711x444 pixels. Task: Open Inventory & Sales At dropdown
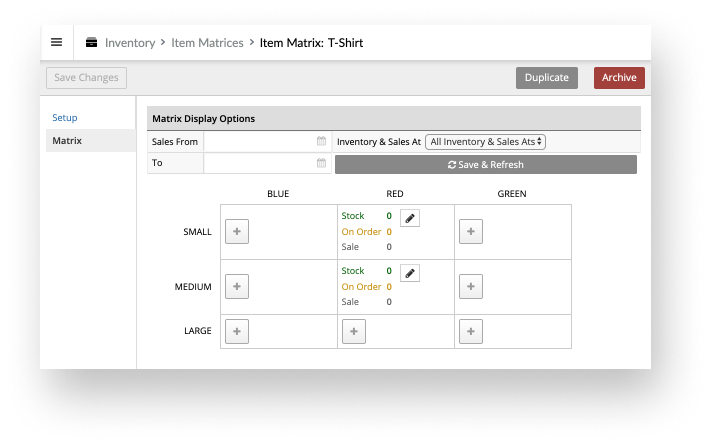coord(485,142)
